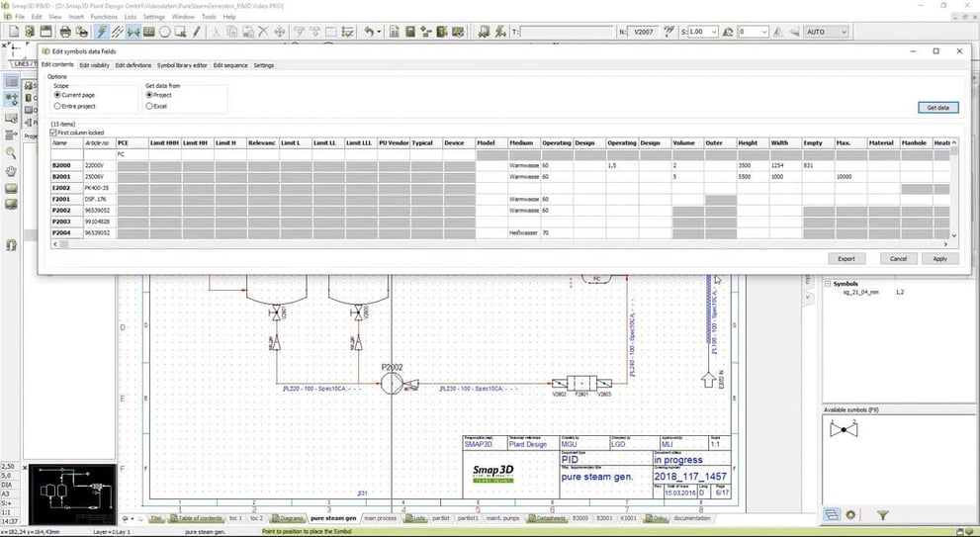Switch to main process sheet tab
Image resolution: width=980 pixels, height=537 pixels.
[x=380, y=518]
